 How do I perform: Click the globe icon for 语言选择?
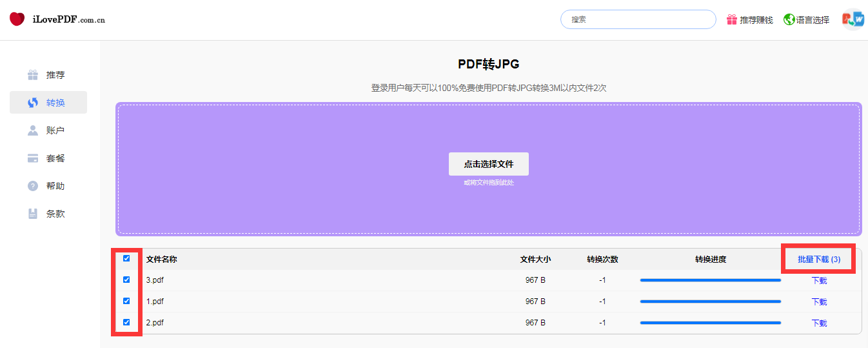[789, 19]
